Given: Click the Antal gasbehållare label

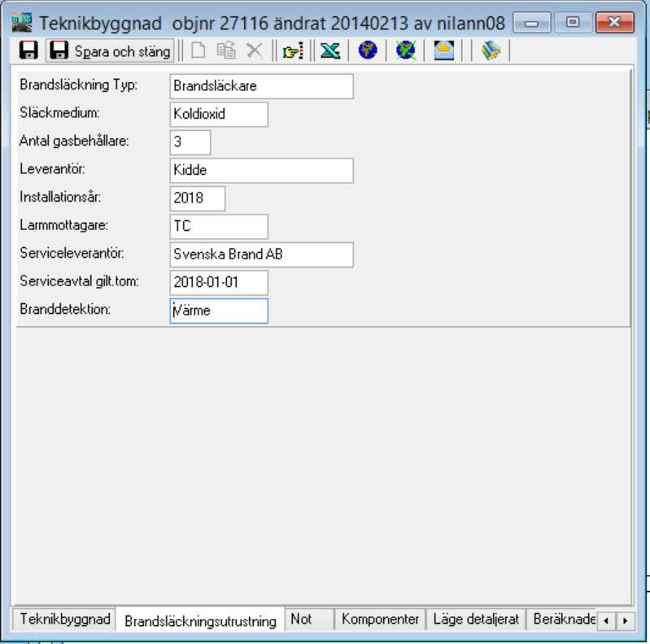Looking at the screenshot, I should pos(74,141).
